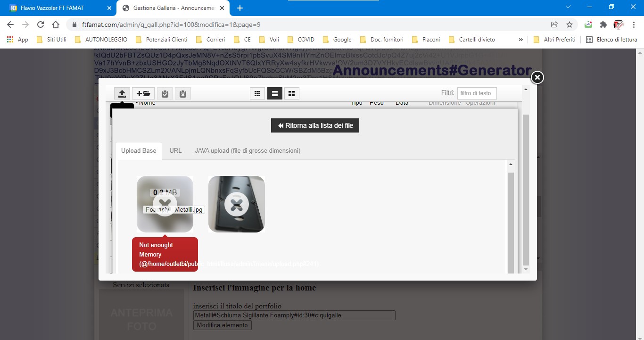Image resolution: width=644 pixels, height=340 pixels.
Task: Expand hidden bookmarks chevron
Action: tap(520, 40)
